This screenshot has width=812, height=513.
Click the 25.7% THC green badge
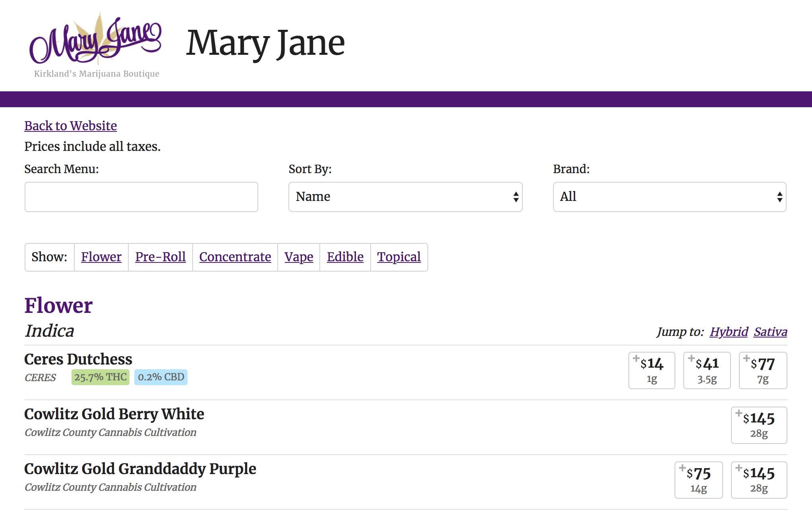coord(100,377)
